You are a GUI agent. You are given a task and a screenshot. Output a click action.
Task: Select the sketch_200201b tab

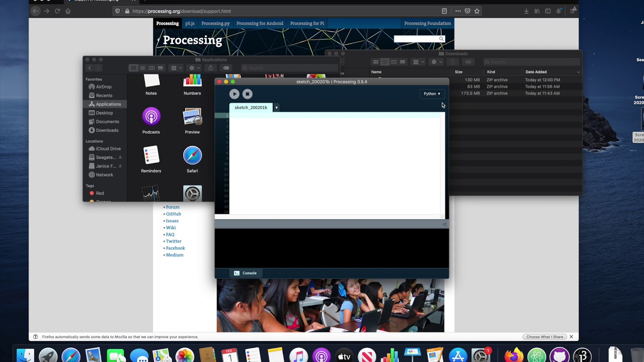(x=251, y=108)
